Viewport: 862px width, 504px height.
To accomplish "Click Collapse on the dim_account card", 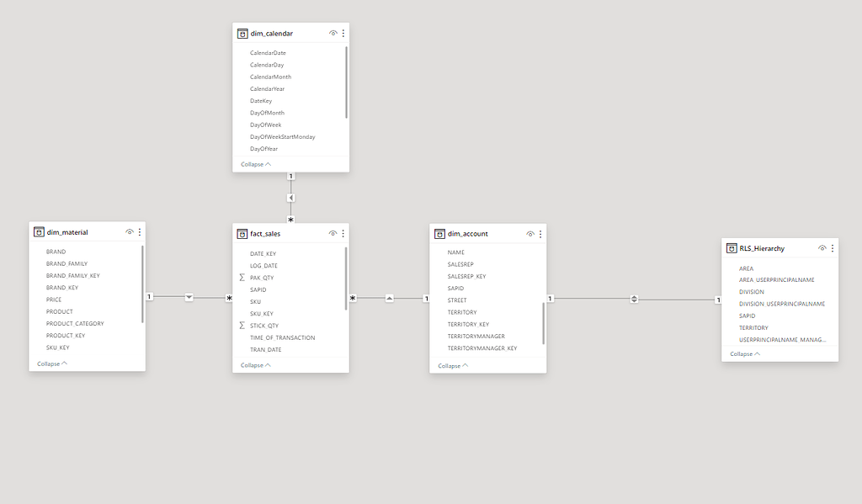I will [x=450, y=365].
